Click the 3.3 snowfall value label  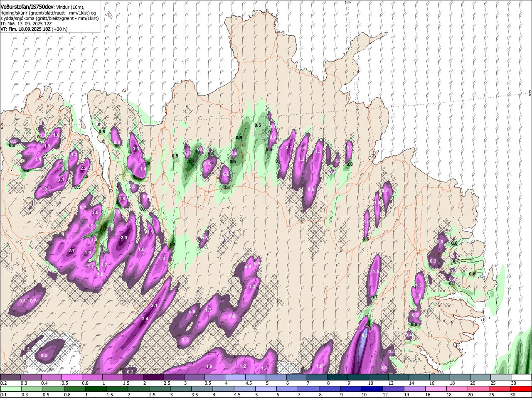click(135, 149)
